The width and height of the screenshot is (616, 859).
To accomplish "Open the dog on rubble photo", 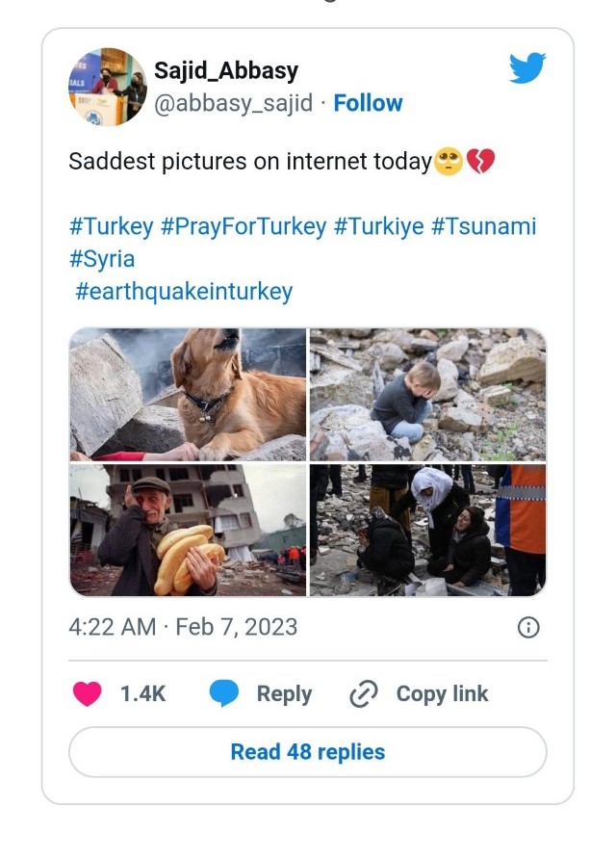I will (x=188, y=394).
